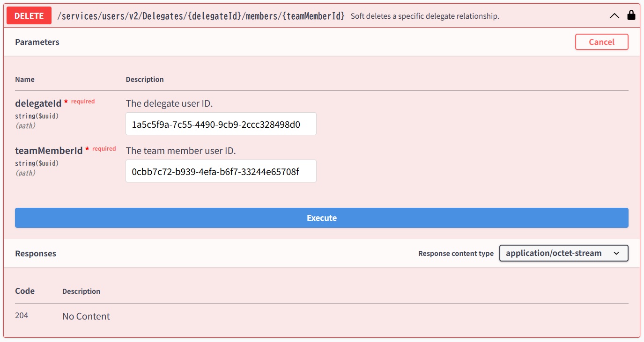Click the Parameters section heading

coord(37,42)
